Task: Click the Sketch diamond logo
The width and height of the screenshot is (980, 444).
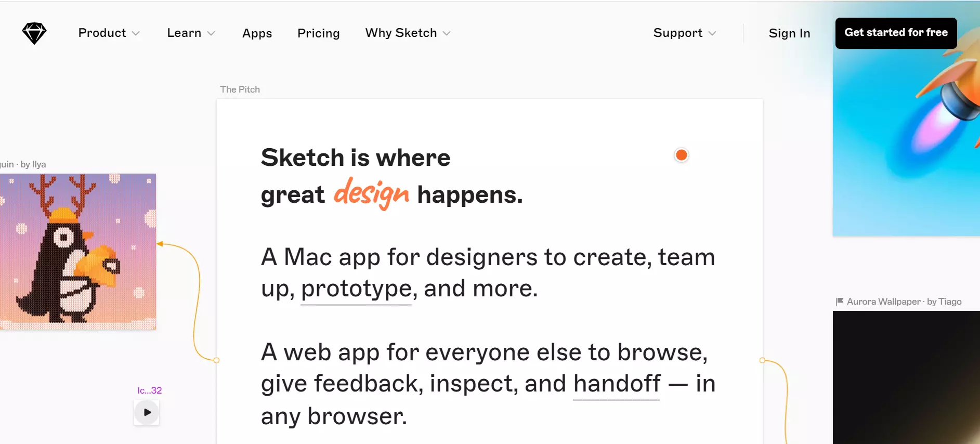Action: click(x=34, y=33)
